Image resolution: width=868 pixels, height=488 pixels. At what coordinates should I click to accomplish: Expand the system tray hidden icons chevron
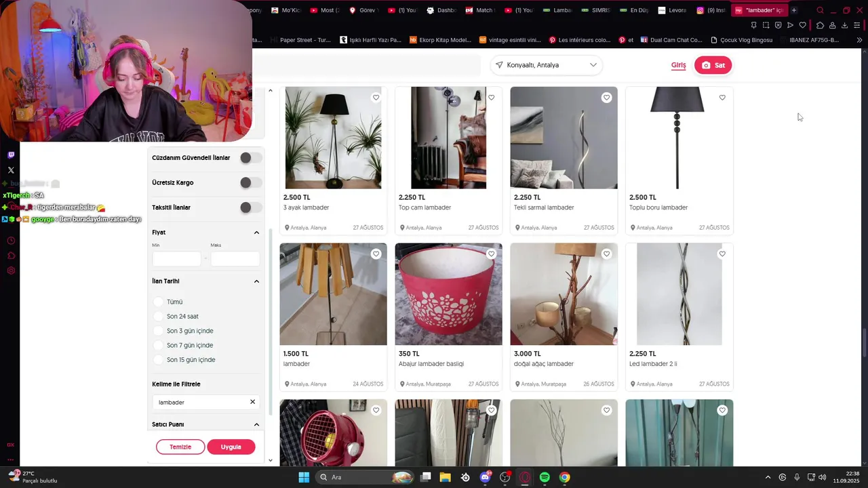(x=768, y=477)
